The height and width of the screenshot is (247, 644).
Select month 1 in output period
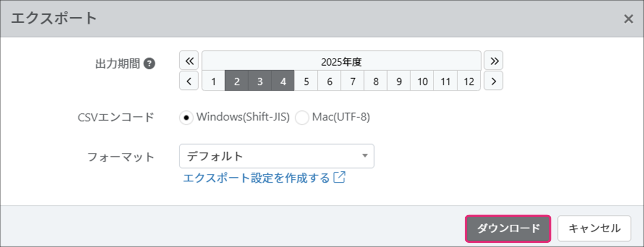pyautogui.click(x=214, y=82)
